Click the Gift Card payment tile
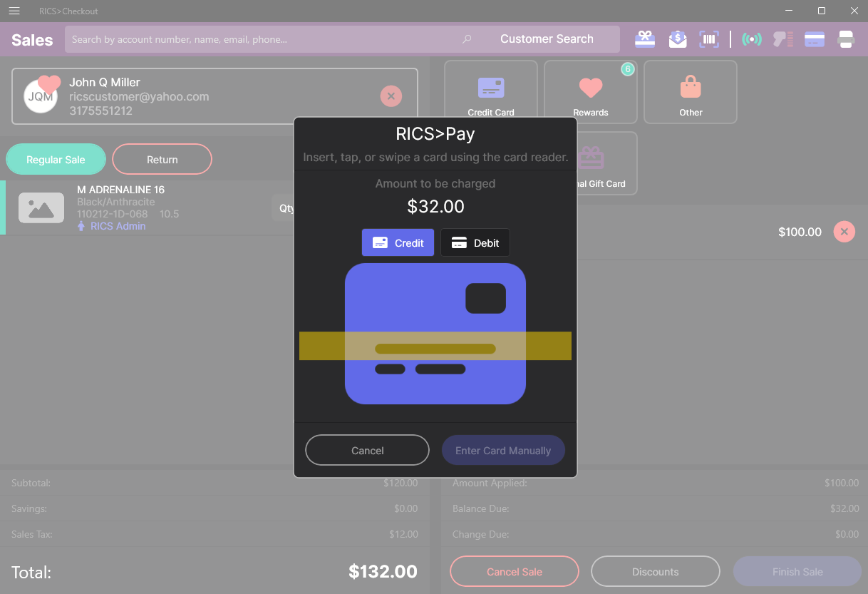Image resolution: width=868 pixels, height=594 pixels. (x=606, y=163)
